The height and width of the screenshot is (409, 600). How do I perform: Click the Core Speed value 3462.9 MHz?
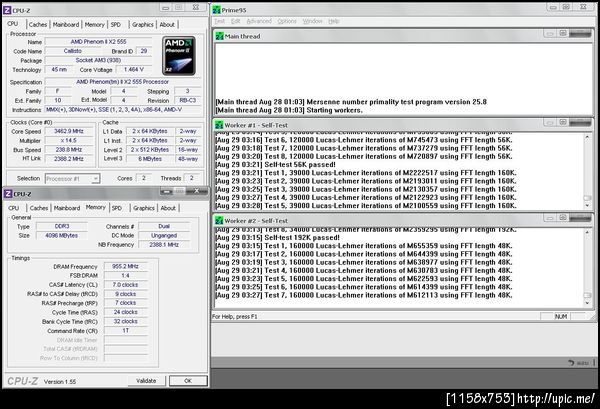coord(69,131)
